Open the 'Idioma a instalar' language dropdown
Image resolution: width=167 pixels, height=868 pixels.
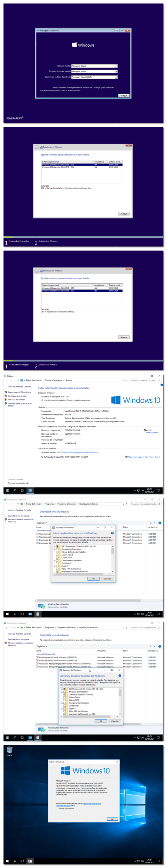(94, 66)
